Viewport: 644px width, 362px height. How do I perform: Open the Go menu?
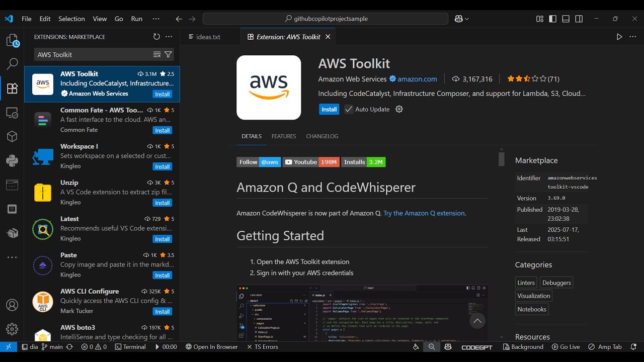119,19
